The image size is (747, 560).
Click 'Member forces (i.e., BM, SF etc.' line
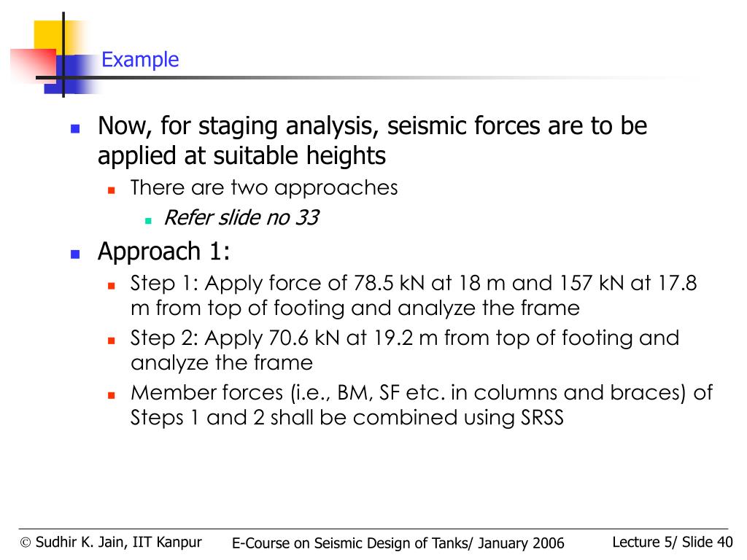click(x=422, y=393)
